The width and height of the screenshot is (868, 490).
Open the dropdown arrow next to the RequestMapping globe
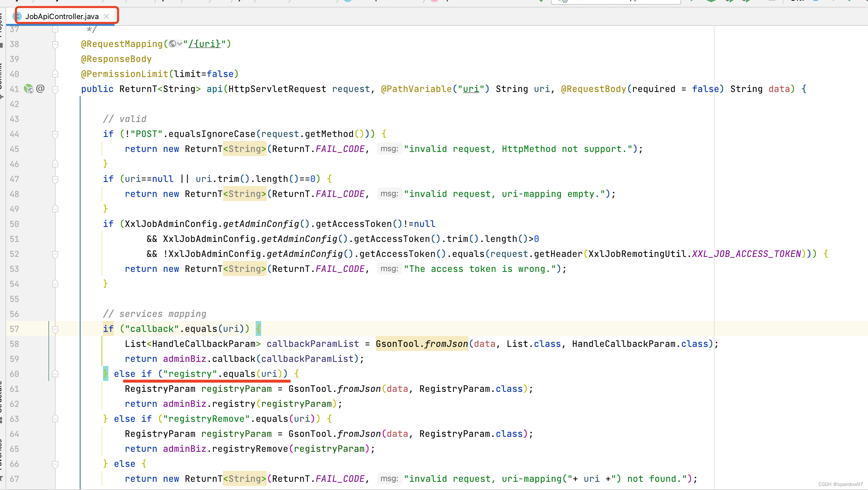click(180, 44)
